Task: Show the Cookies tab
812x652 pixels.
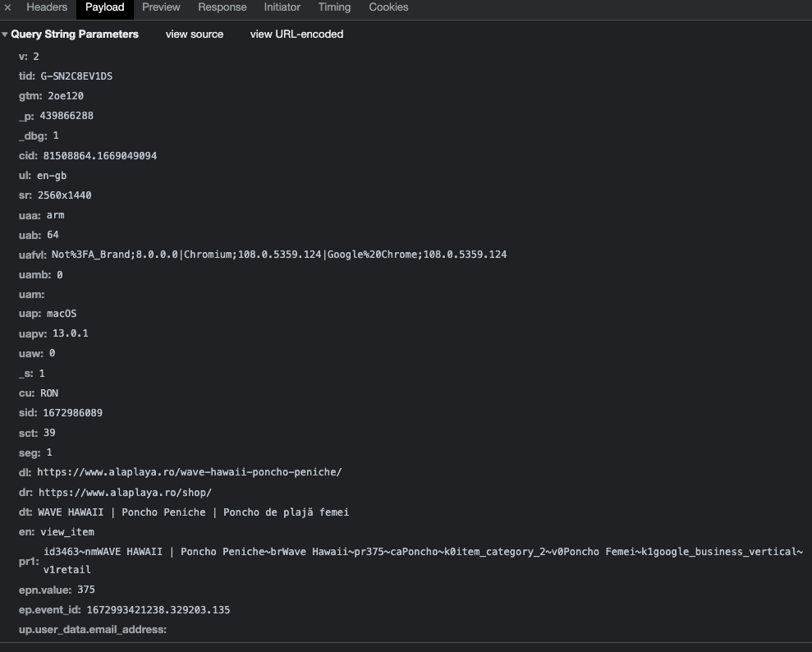Action: point(388,7)
